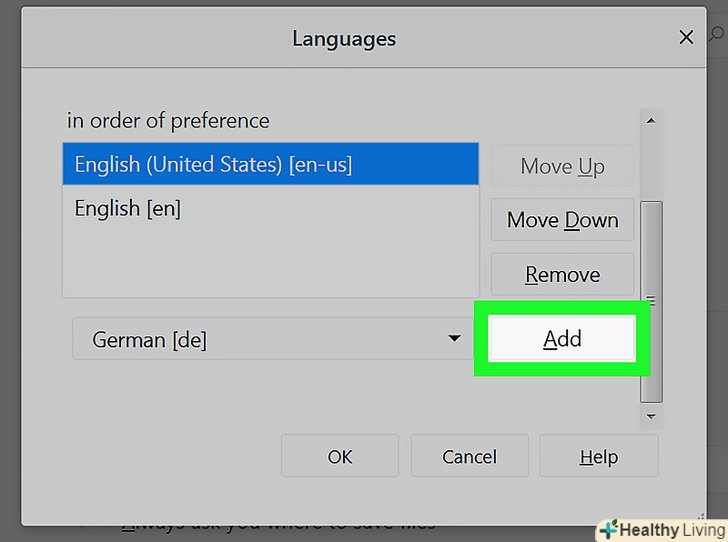728x542 pixels.
Task: Click the Languages dialog title bar
Action: pyautogui.click(x=344, y=39)
